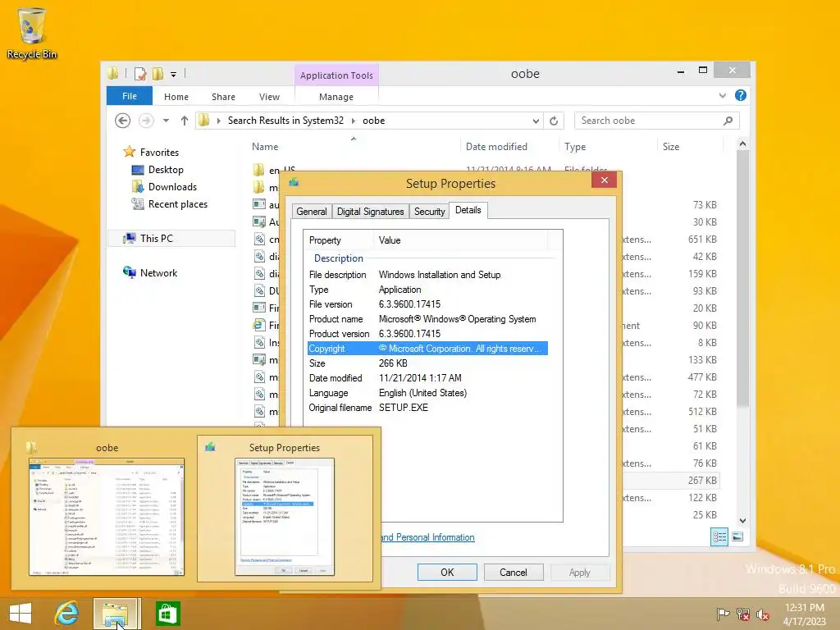This screenshot has height=630, width=840.
Task: Select the Date modified property row
Action: [427, 377]
